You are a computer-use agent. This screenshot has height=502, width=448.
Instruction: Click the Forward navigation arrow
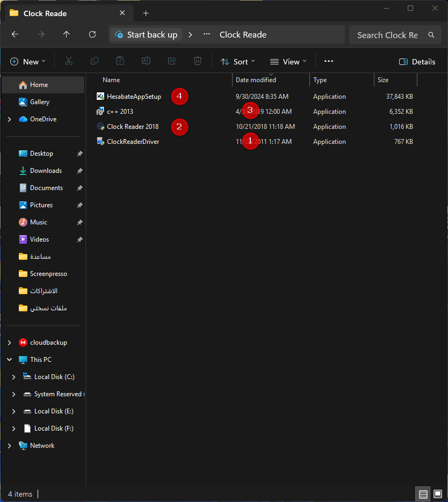(41, 34)
